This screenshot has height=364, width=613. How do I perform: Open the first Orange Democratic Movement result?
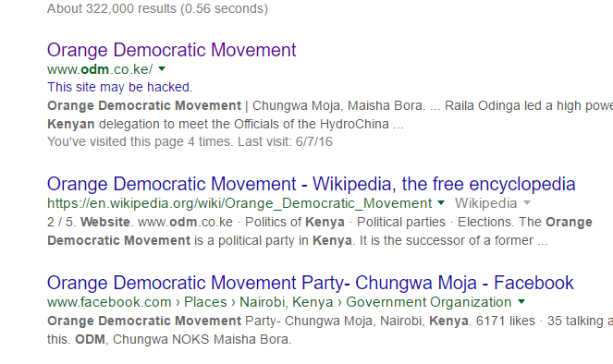click(172, 50)
